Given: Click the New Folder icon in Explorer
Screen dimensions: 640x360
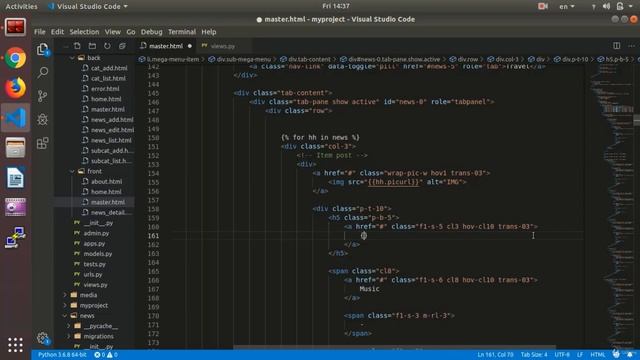Looking at the screenshot, I should [92, 46].
